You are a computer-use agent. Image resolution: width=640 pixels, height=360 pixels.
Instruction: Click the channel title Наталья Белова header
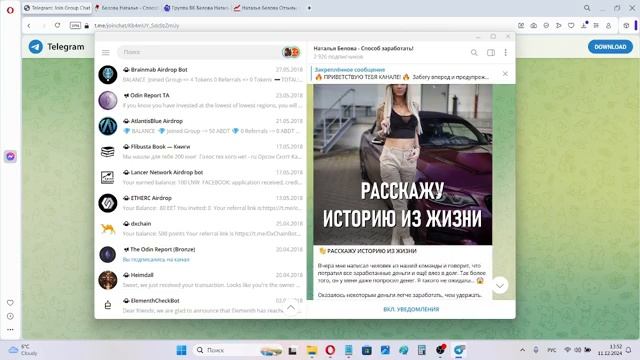click(x=363, y=48)
